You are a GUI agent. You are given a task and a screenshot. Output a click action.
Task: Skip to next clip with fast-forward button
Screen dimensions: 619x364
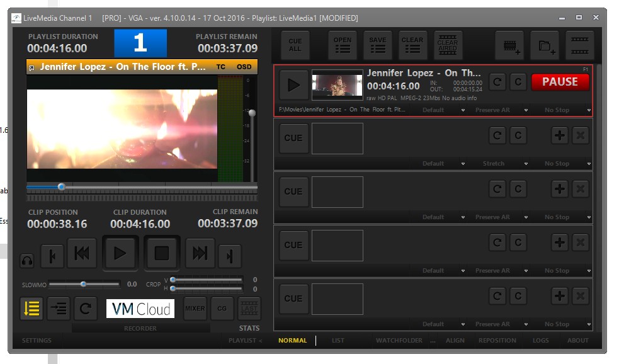tap(200, 253)
